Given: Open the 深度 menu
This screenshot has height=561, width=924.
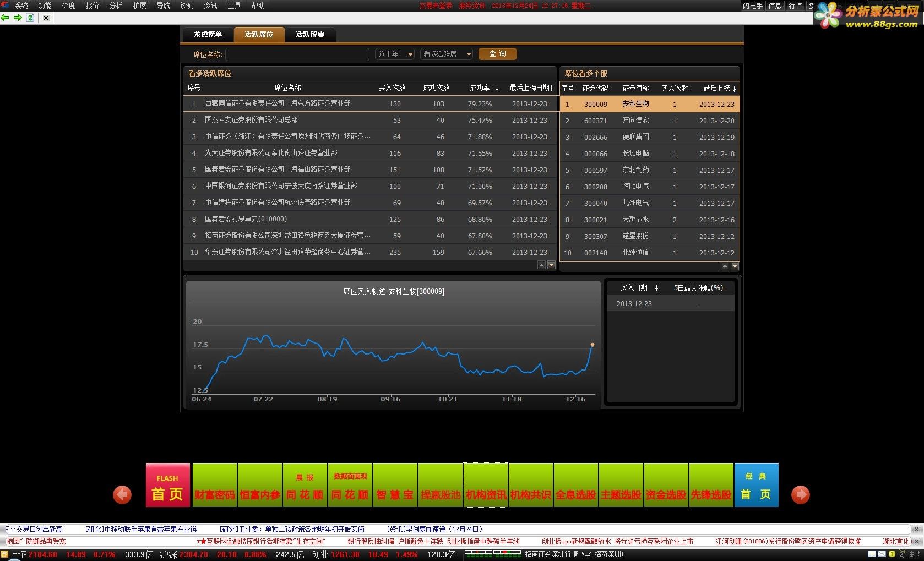Looking at the screenshot, I should coord(69,6).
